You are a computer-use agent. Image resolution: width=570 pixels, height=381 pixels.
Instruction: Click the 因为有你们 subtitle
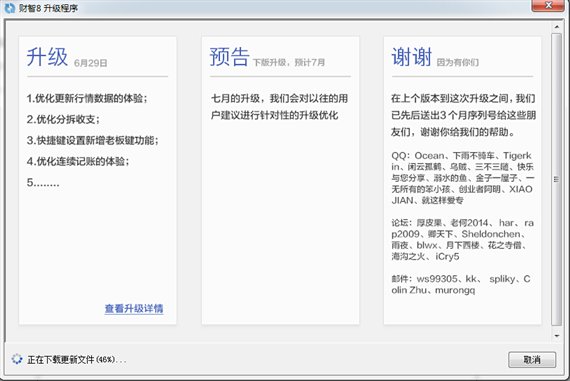pos(458,62)
